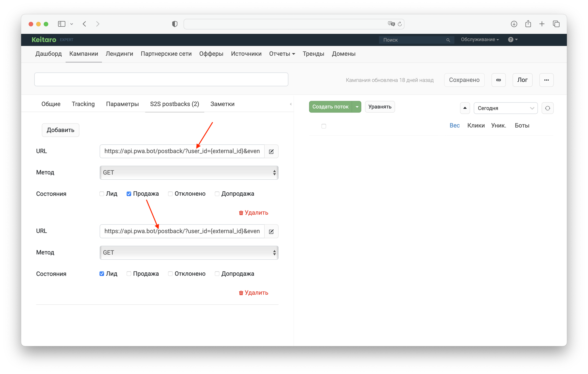Click the edit icon beside second postback URL
This screenshot has height=374, width=588.
point(271,231)
